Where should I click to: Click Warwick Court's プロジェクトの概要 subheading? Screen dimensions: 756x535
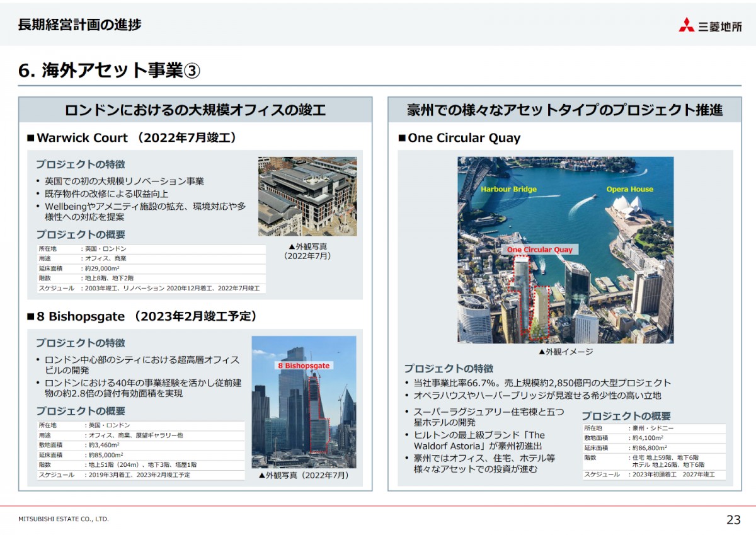[x=80, y=234]
